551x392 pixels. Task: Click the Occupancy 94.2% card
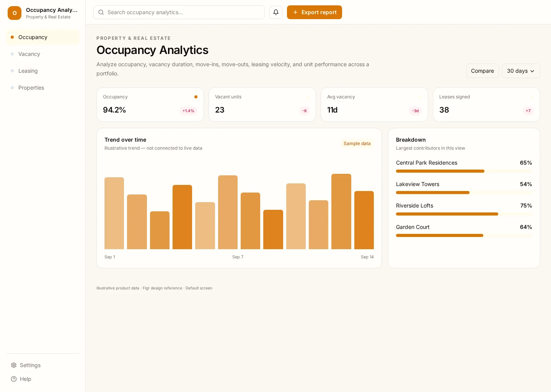[x=150, y=105]
